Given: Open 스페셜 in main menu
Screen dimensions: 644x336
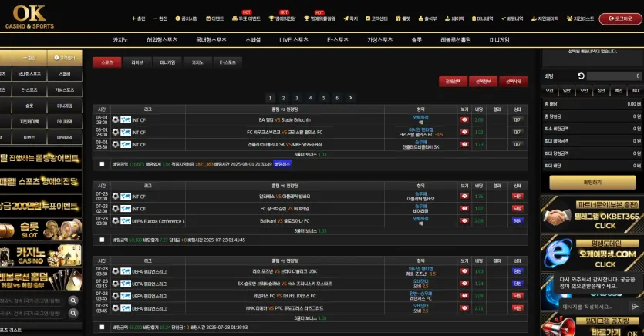Looking at the screenshot, I should (x=253, y=40).
